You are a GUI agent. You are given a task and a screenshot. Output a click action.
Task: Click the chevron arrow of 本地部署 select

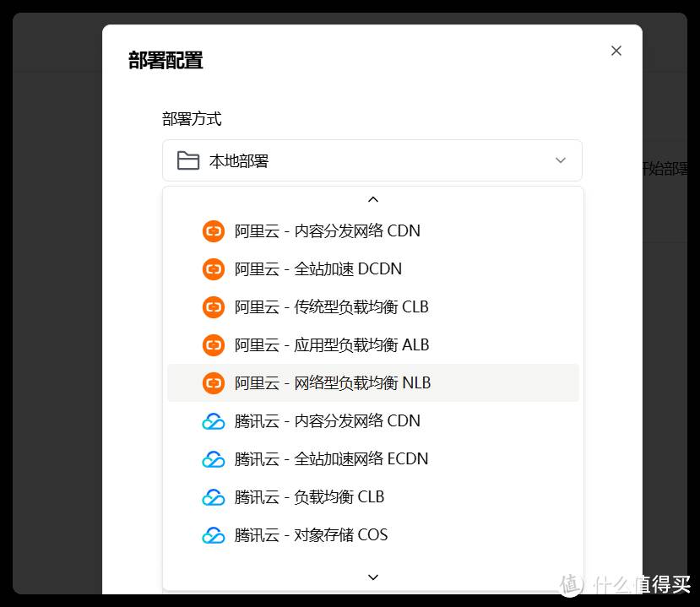(561, 160)
